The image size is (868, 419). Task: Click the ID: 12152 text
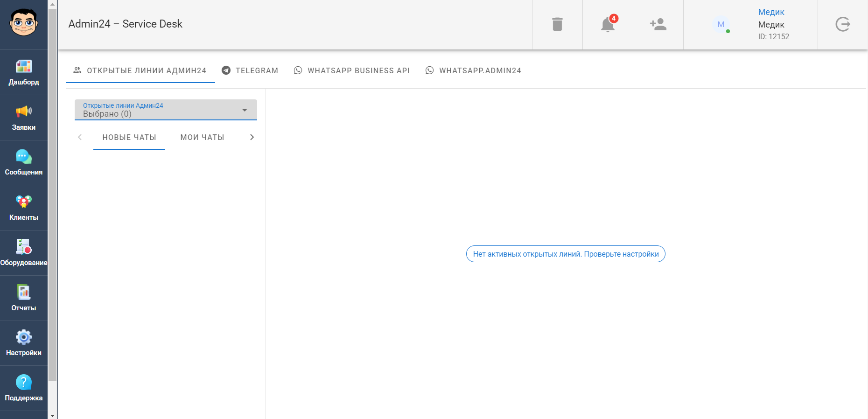coord(774,36)
